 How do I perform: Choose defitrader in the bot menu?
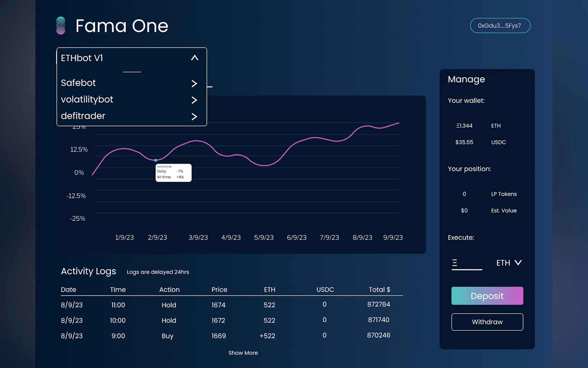pyautogui.click(x=83, y=116)
